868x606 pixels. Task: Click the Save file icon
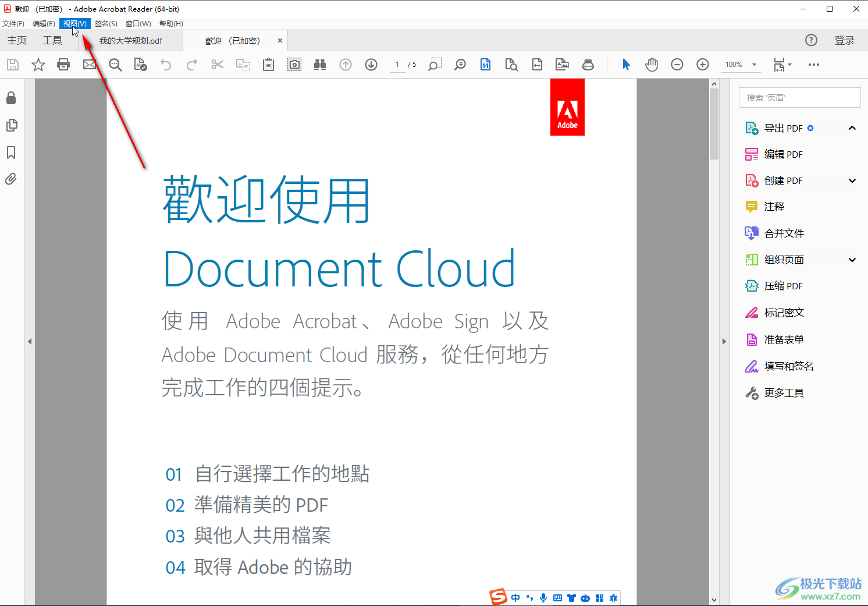click(13, 65)
